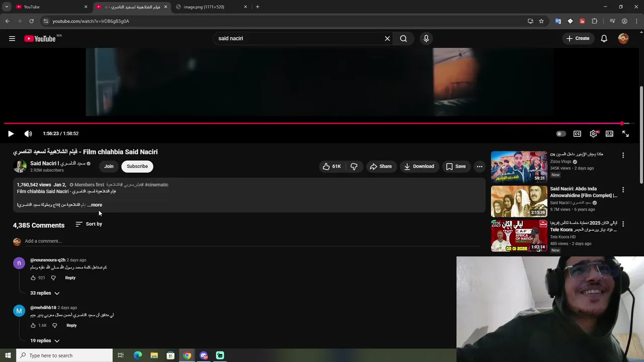This screenshot has height=362, width=644.
Task: Toggle the autoplay switch in the player
Action: pos(561,134)
